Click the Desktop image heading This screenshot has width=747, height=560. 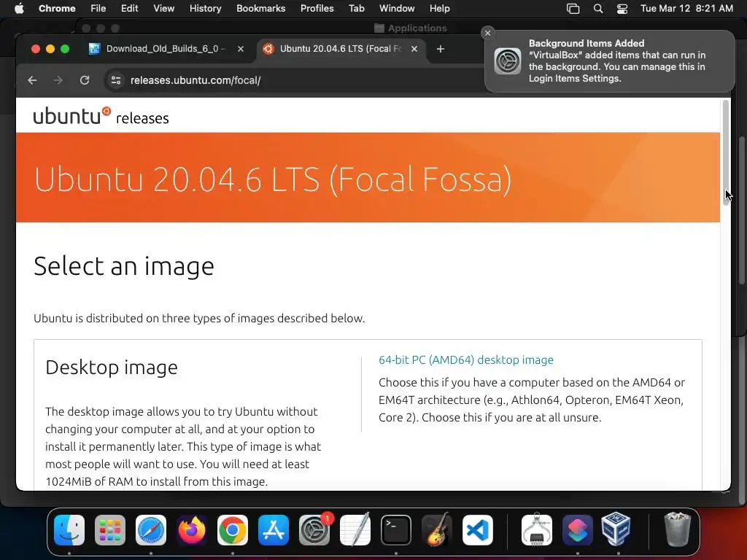tap(112, 367)
